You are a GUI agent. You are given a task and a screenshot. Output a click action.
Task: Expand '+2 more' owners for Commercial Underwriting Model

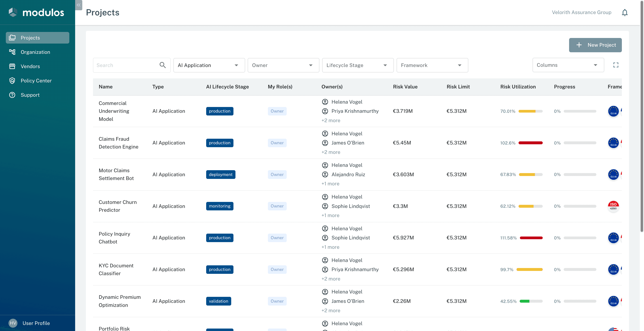tap(331, 121)
